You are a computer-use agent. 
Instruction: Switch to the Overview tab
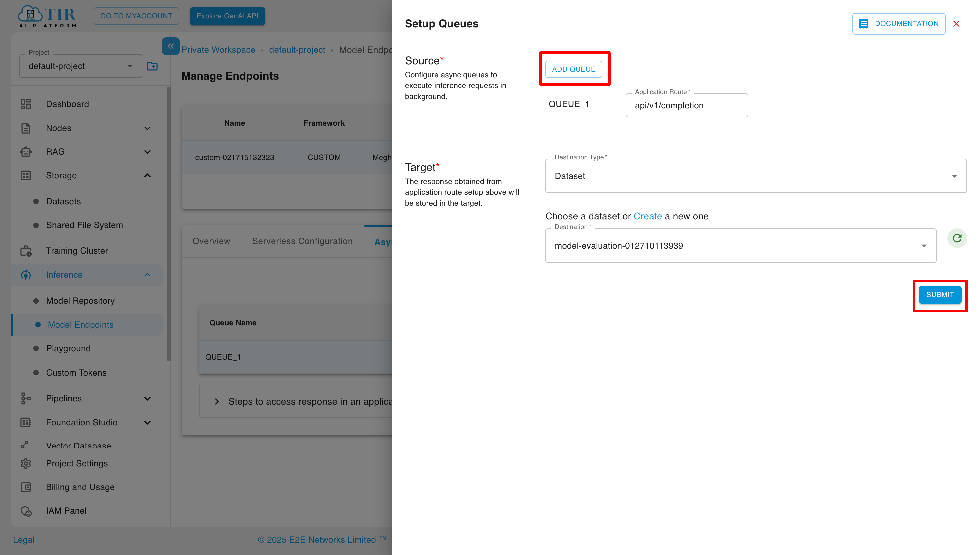pyautogui.click(x=211, y=240)
